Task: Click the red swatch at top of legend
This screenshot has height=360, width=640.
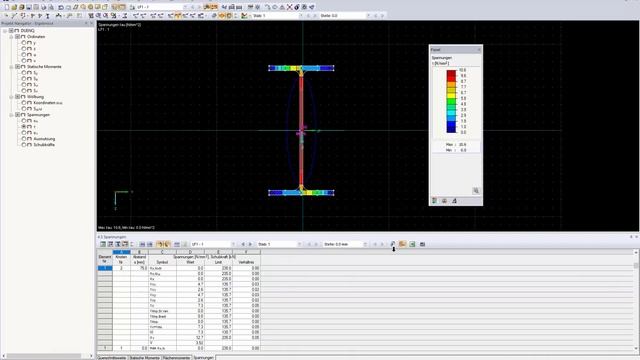Action: click(x=451, y=73)
